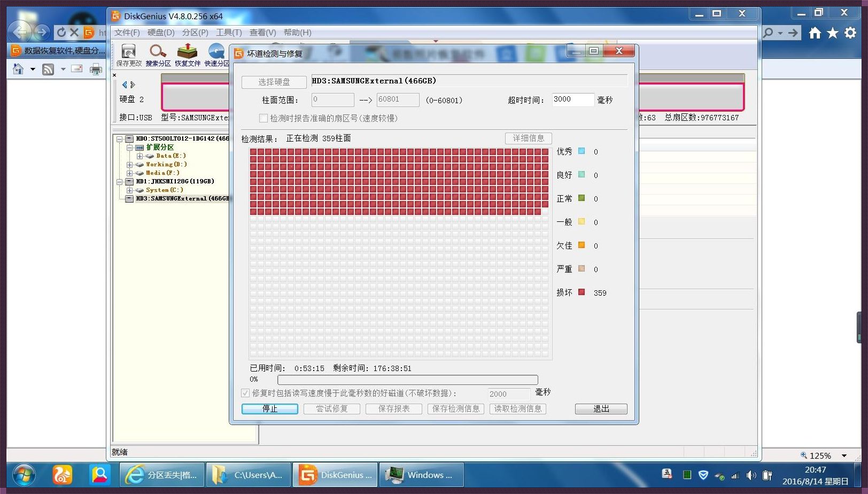Collapse the HD1:JHKSMI128G tree node

[x=120, y=182]
